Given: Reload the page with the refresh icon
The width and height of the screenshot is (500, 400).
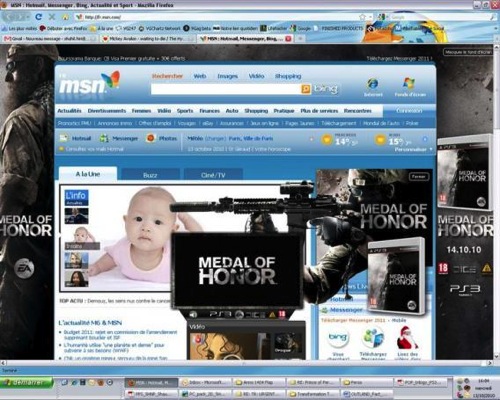Looking at the screenshot, I should point(39,17).
